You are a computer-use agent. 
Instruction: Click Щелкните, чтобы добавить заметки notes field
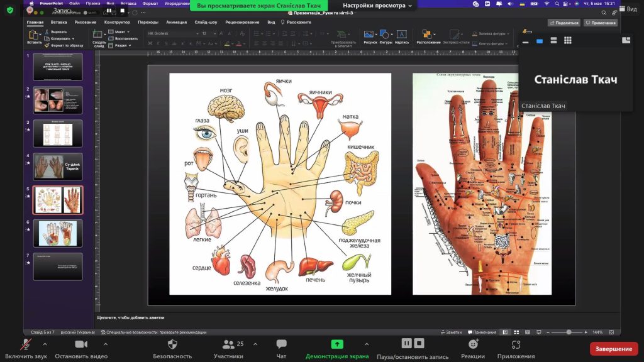131,317
